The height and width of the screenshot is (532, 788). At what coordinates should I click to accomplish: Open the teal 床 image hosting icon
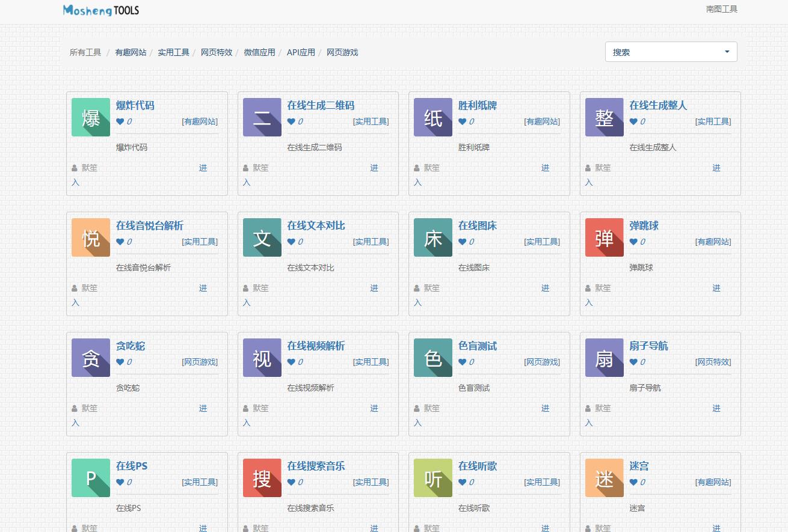(x=433, y=237)
